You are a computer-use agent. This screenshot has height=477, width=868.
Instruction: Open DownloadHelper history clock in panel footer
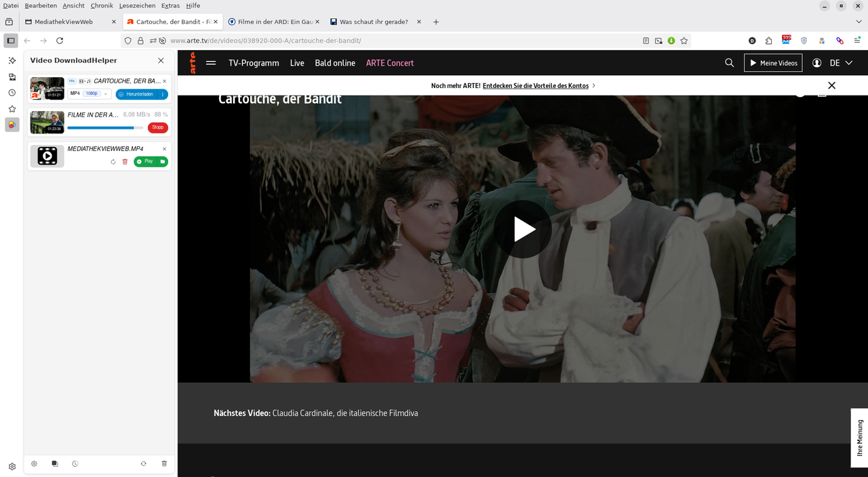click(x=75, y=463)
